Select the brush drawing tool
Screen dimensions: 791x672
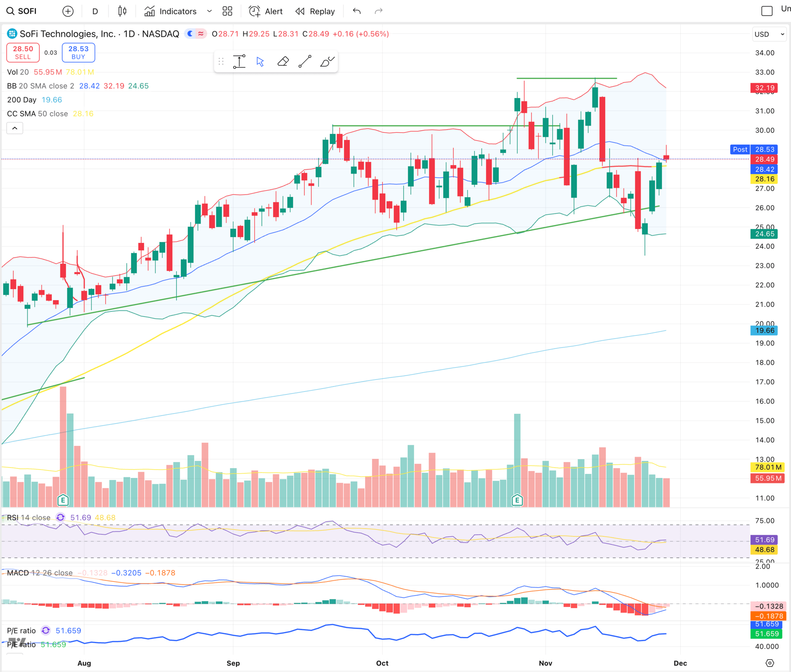327,62
